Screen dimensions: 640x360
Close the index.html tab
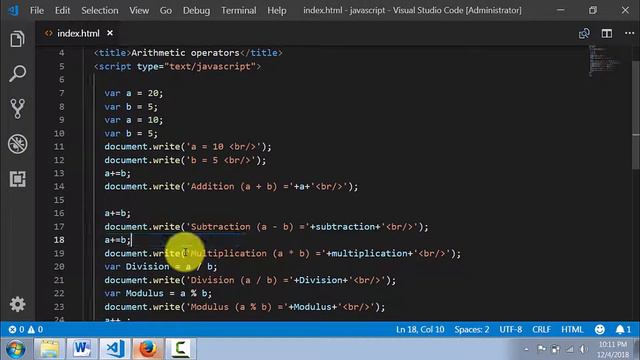110,33
